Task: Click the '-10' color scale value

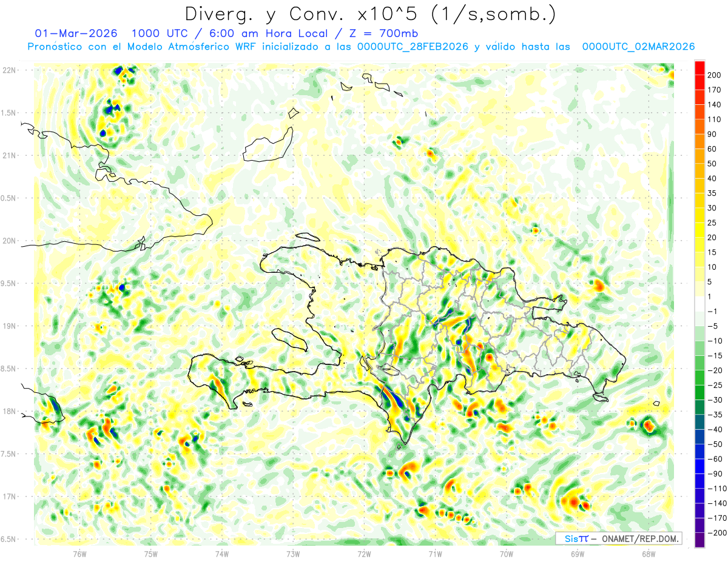Action: (x=715, y=341)
